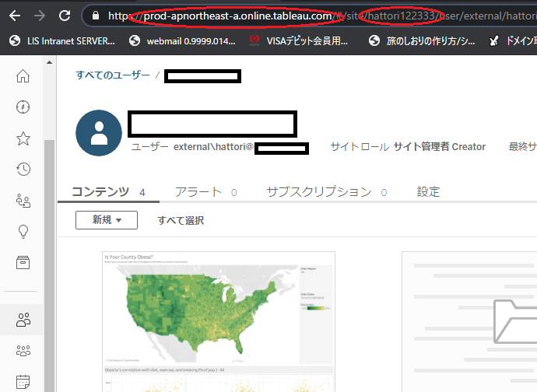Open Explore compass icon in sidebar

(x=23, y=107)
